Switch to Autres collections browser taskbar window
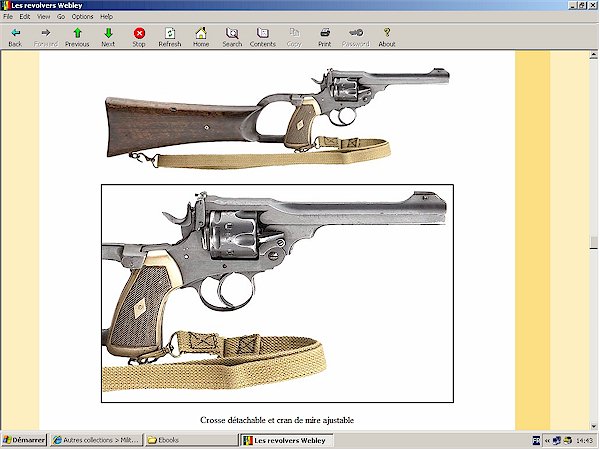600x450 pixels. click(x=96, y=440)
